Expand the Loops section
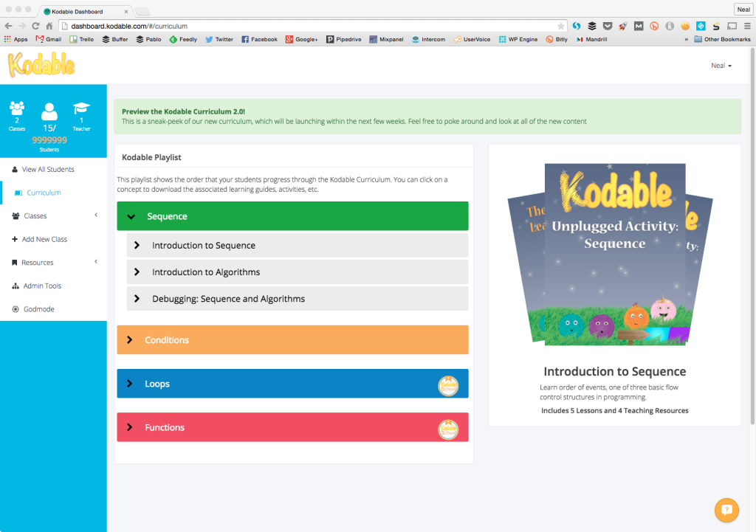The width and height of the screenshot is (756, 532). 292,384
